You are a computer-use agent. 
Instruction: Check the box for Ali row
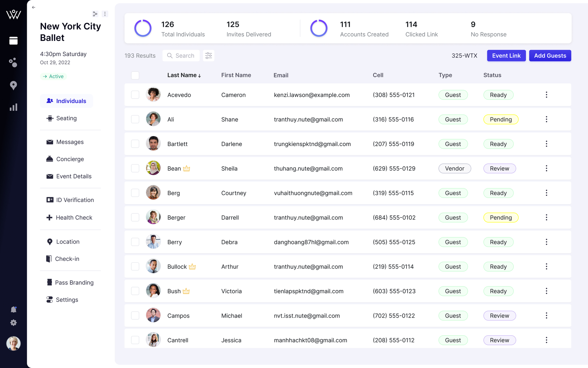(x=135, y=119)
